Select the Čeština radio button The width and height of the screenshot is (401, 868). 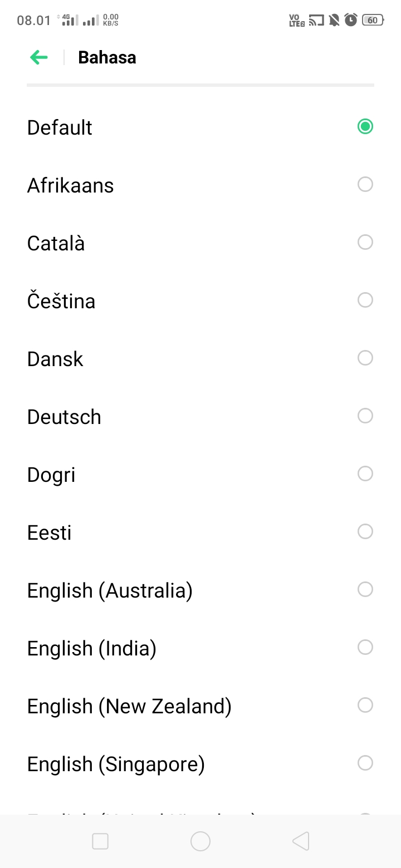[x=365, y=300]
